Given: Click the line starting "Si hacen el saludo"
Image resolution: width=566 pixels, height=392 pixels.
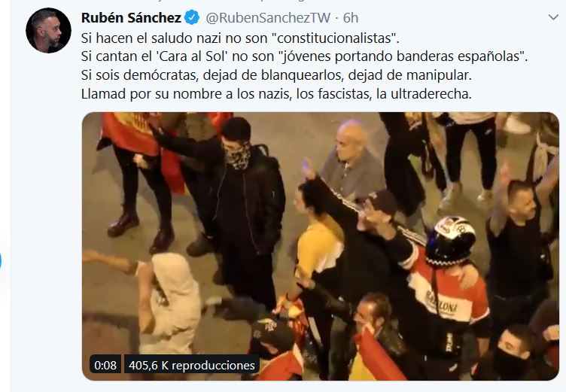Looking at the screenshot, I should pyautogui.click(x=240, y=38).
